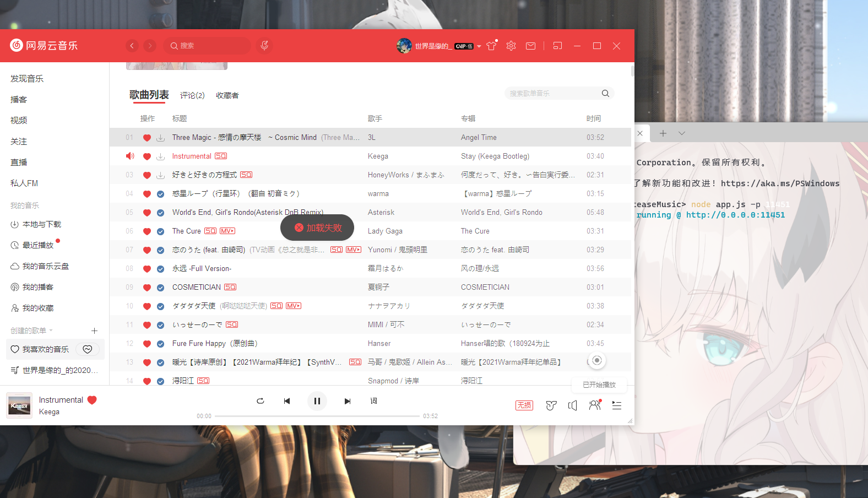Viewport: 868px width, 498px height.
Task: Unlike the song COSMETICIAN
Action: [147, 288]
